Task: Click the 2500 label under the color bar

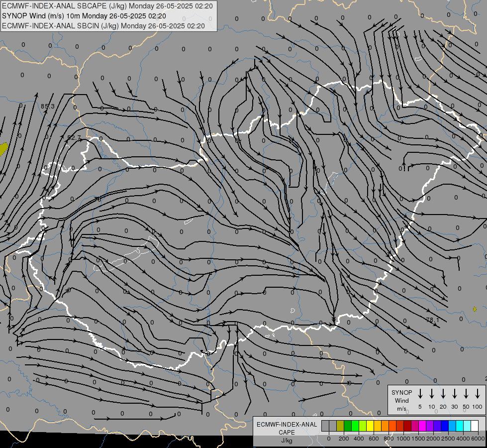Action: click(448, 439)
